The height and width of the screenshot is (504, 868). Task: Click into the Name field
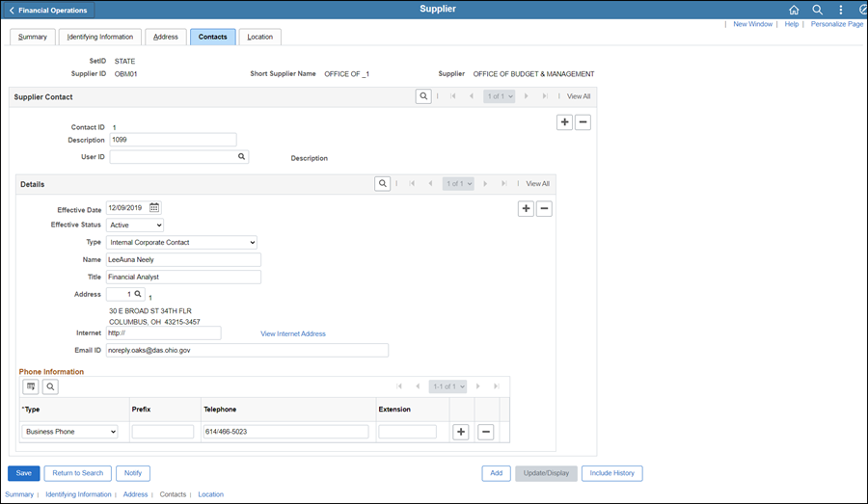[x=184, y=260]
